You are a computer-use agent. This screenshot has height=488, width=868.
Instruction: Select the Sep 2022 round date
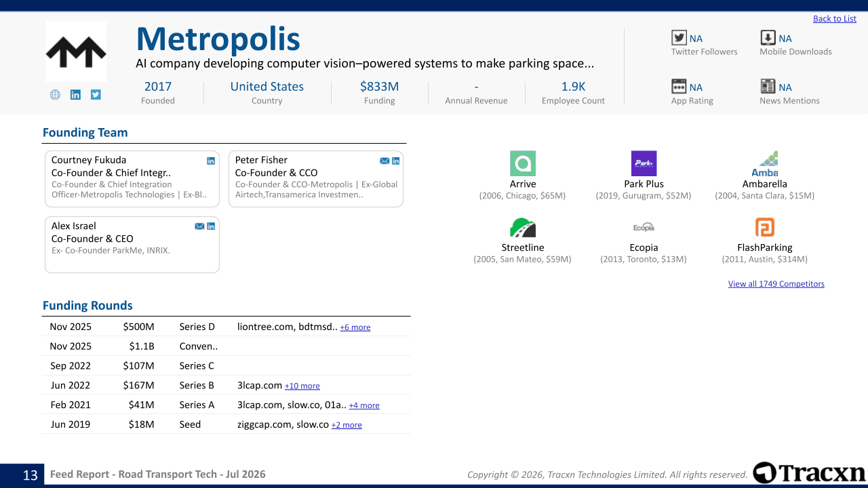pos(71,366)
